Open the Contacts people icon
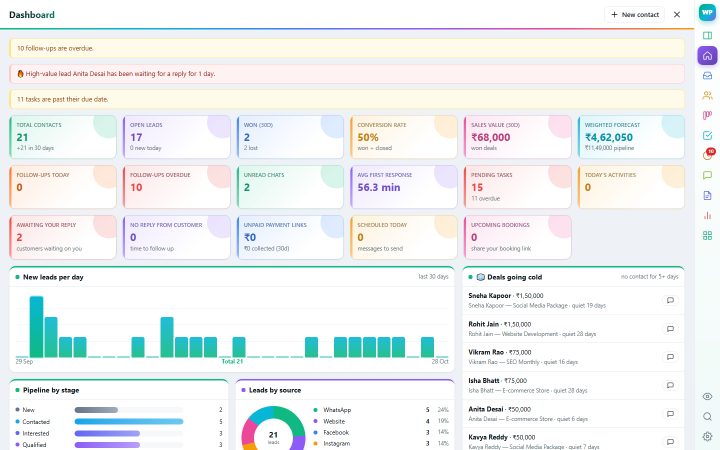 pos(707,95)
